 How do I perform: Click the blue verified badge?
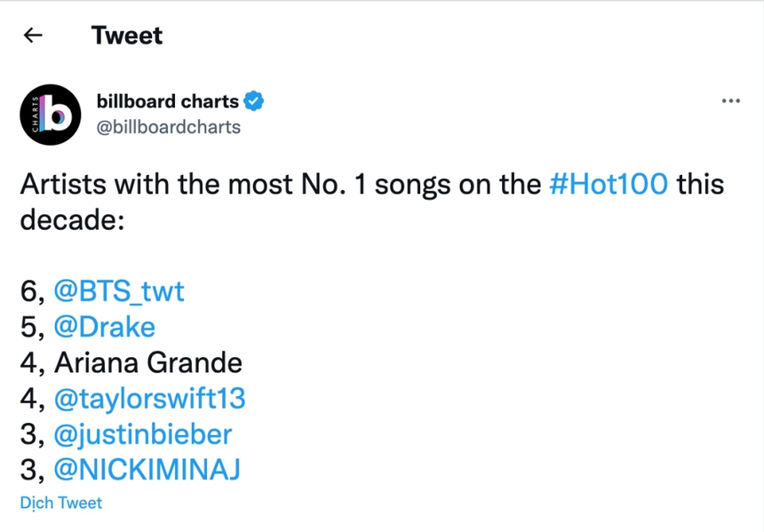pos(254,101)
